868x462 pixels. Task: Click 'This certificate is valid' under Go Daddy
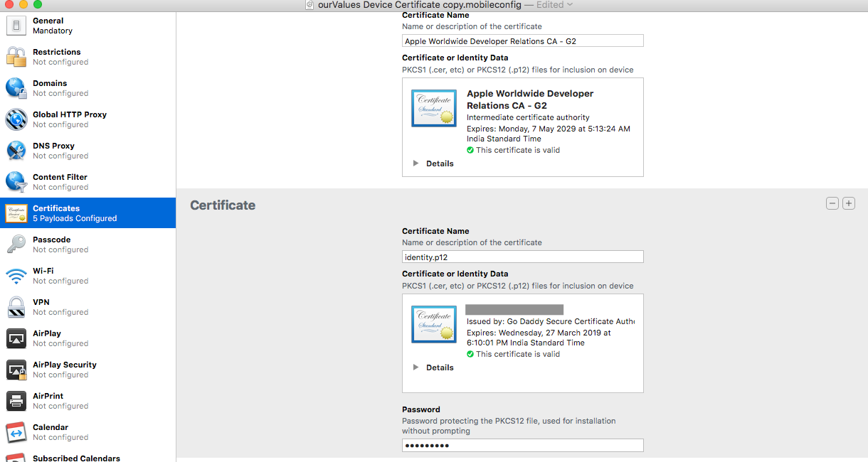pyautogui.click(x=518, y=354)
